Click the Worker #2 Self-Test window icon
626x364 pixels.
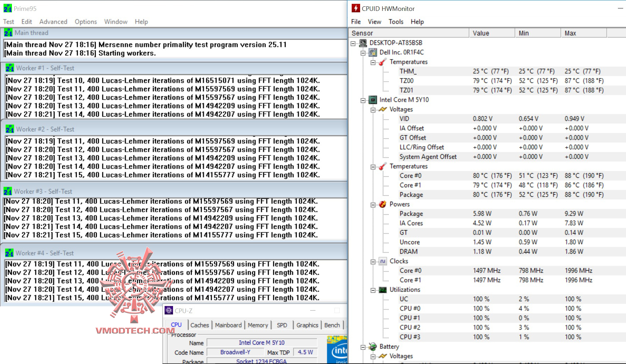[x=10, y=129]
